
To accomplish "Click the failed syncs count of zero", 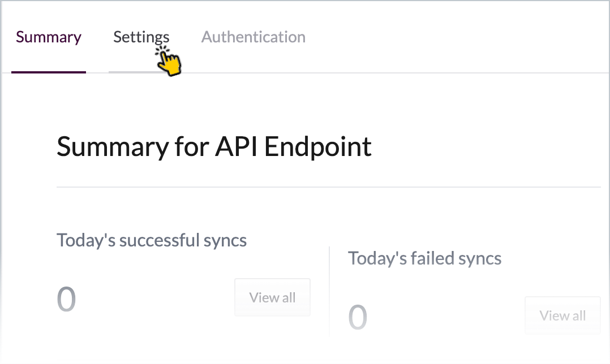I will point(358,317).
